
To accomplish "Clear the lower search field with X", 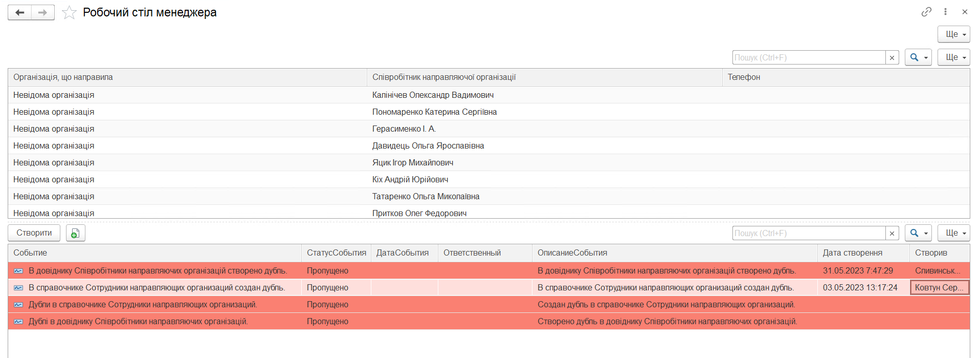I will 892,234.
